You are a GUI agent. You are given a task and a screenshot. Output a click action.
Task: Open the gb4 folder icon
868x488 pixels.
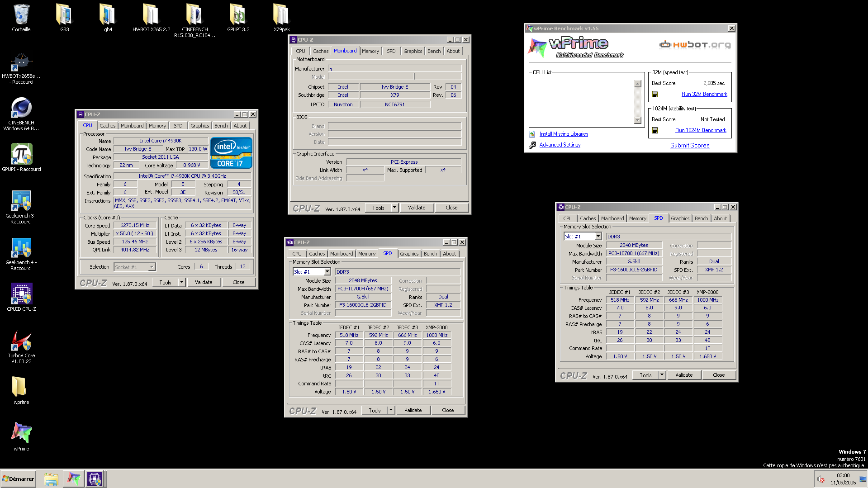click(x=108, y=14)
